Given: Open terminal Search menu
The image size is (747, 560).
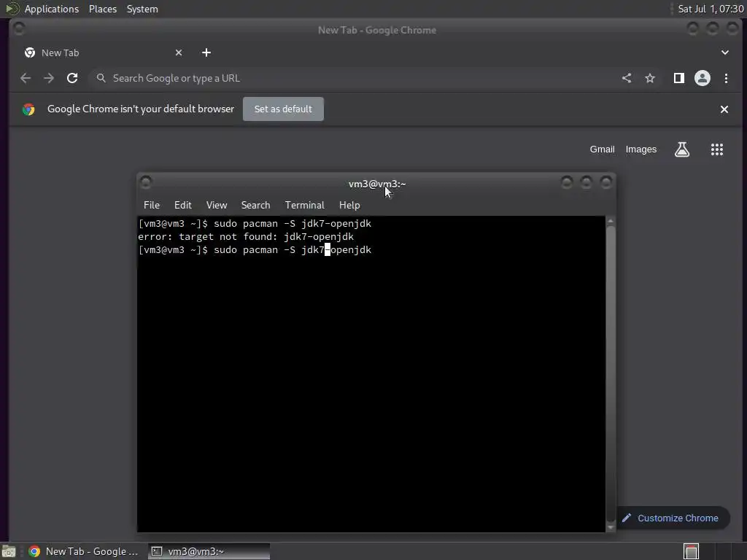Looking at the screenshot, I should pos(255,205).
